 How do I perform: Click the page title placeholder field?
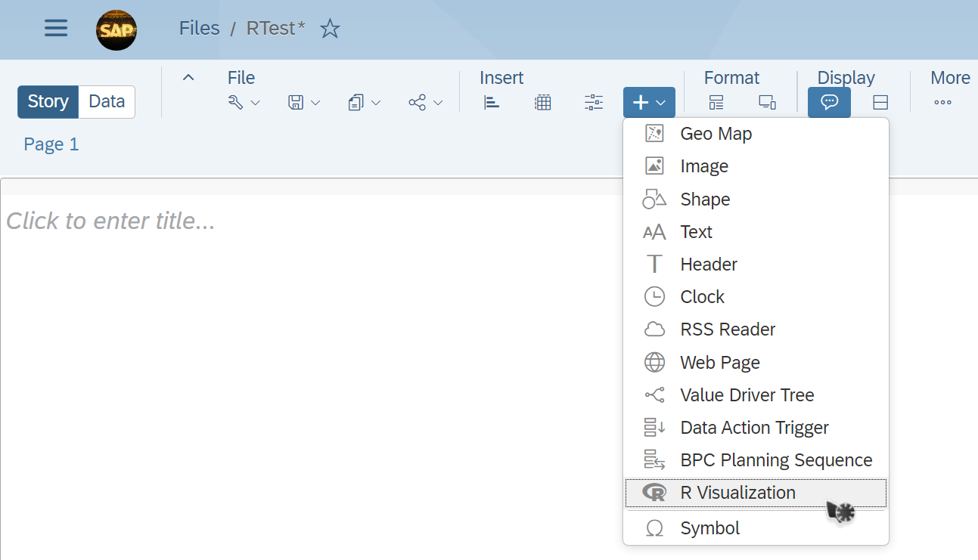[110, 221]
